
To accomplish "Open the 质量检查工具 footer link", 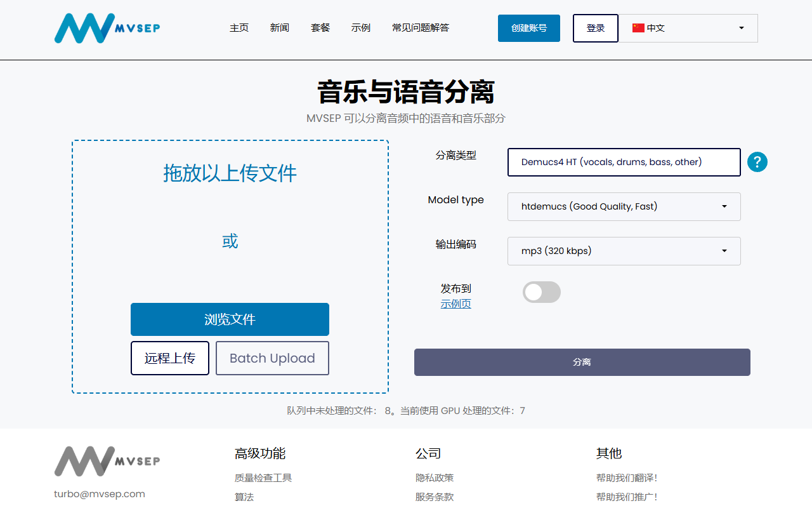I will click(263, 478).
